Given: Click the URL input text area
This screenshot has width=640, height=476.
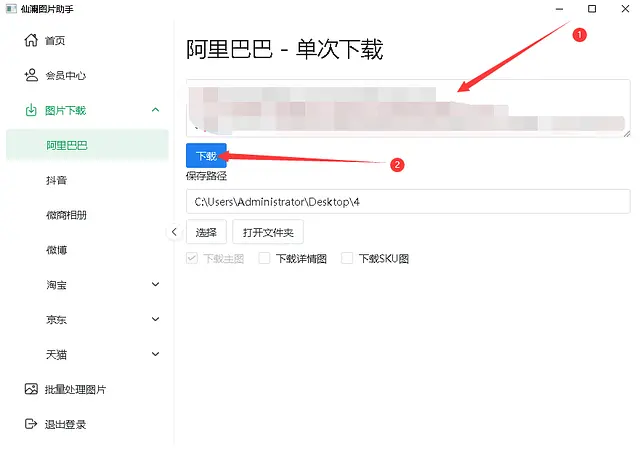Looking at the screenshot, I should tap(408, 108).
